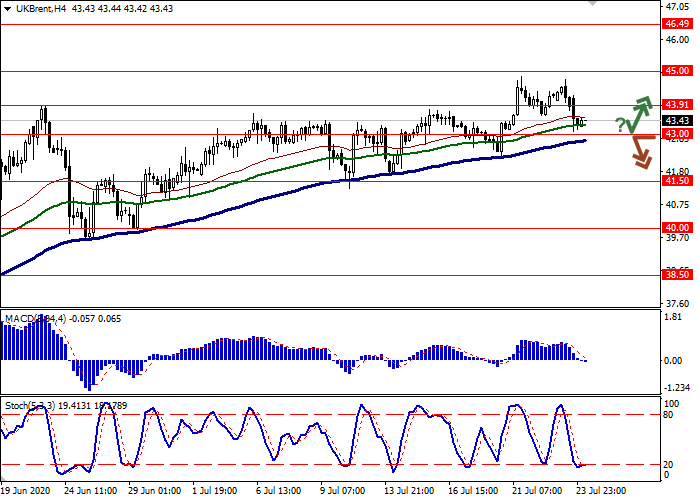The height and width of the screenshot is (500, 700).
Task: Select the 43.00 red price level label
Action: pyautogui.click(x=677, y=134)
